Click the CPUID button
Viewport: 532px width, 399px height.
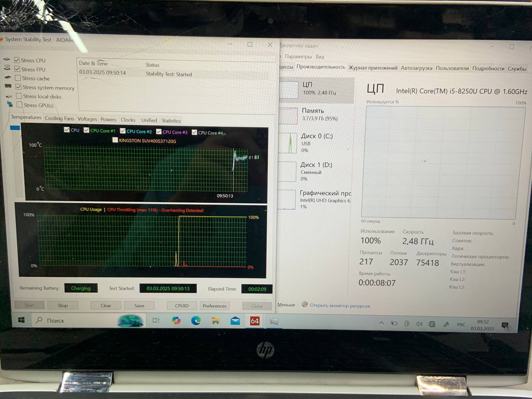pyautogui.click(x=182, y=305)
